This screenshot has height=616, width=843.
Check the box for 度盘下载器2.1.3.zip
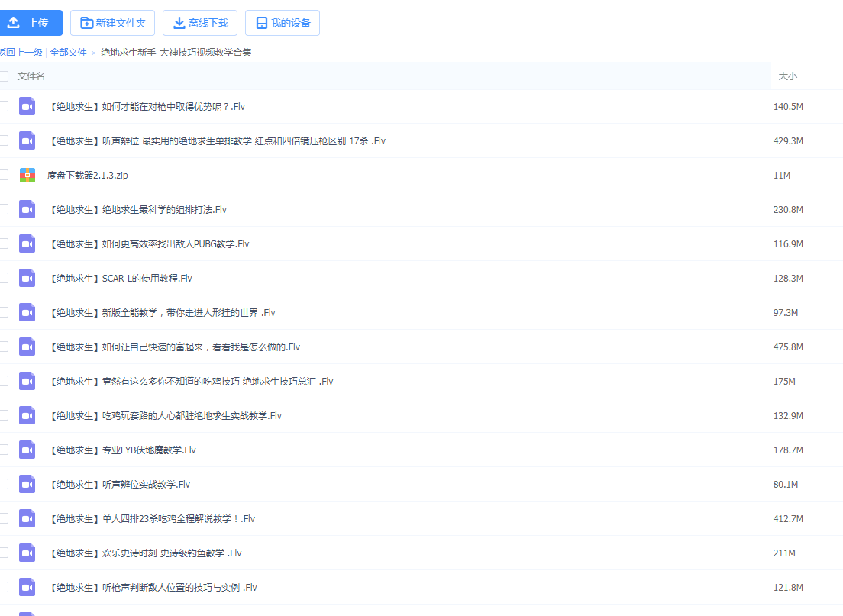click(4, 175)
